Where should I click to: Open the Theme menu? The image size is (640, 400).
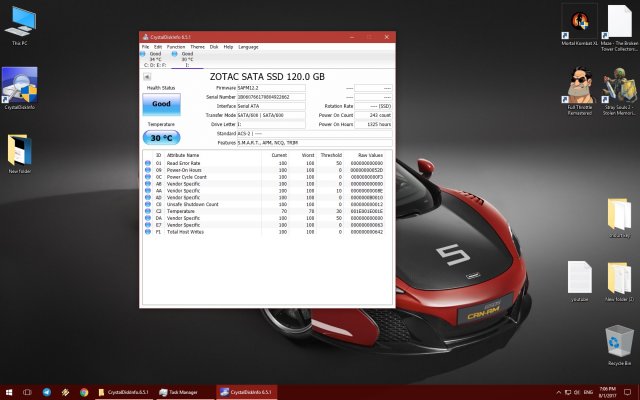[197, 47]
